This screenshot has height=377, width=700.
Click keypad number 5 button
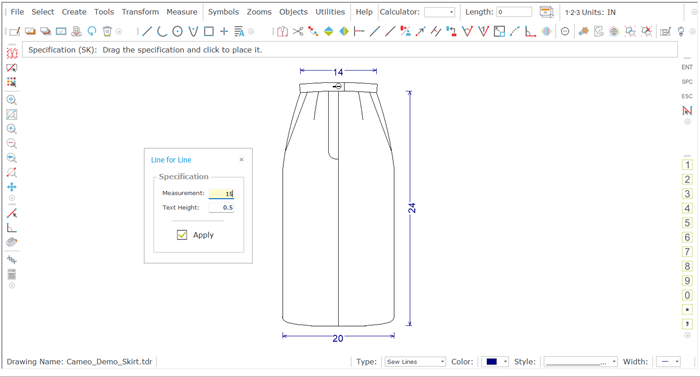[x=687, y=223]
